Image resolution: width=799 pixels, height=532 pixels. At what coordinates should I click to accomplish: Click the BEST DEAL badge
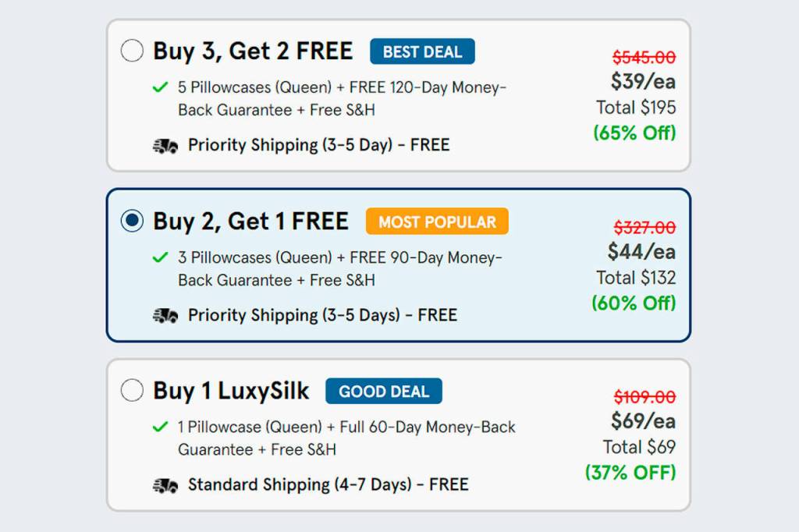[422, 51]
